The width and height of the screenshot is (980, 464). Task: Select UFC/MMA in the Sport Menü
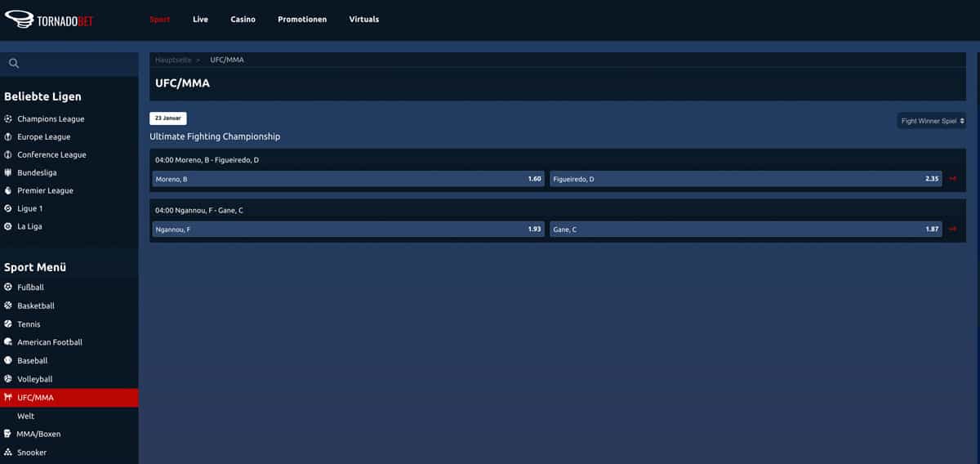coord(69,398)
